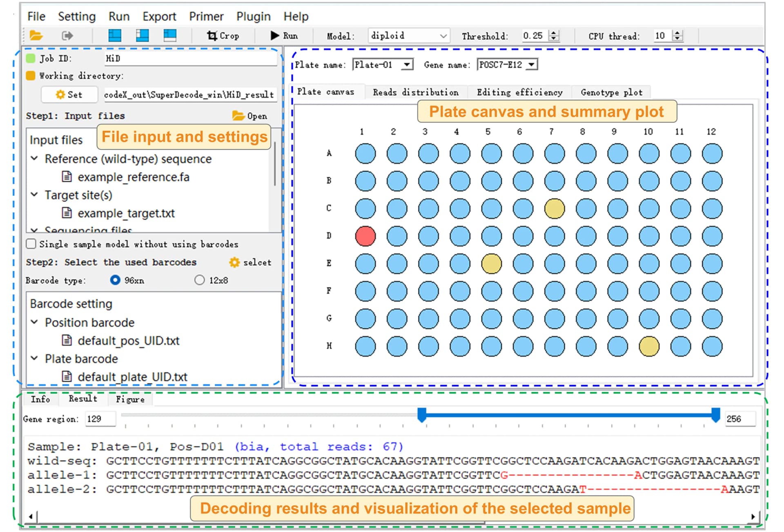Collapse Plate barcode node
784x532 pixels.
coord(35,358)
